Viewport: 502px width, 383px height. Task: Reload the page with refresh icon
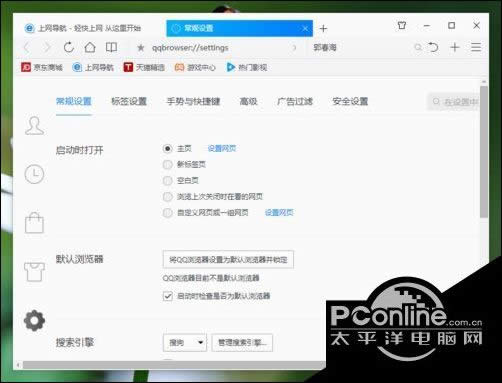pos(69,47)
